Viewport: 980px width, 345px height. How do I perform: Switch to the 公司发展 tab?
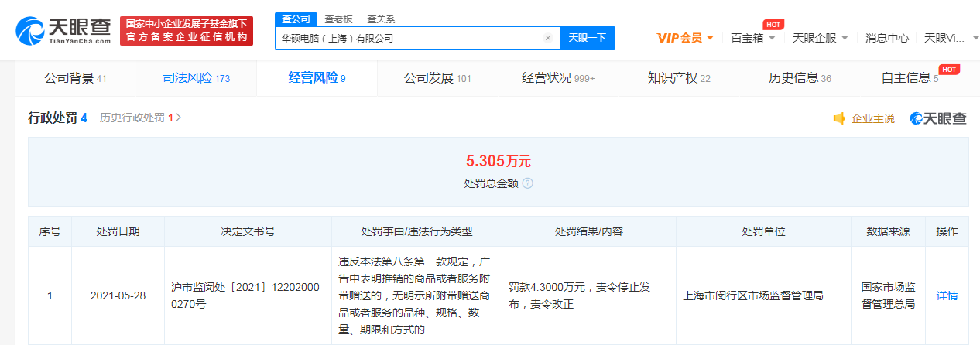coord(437,78)
